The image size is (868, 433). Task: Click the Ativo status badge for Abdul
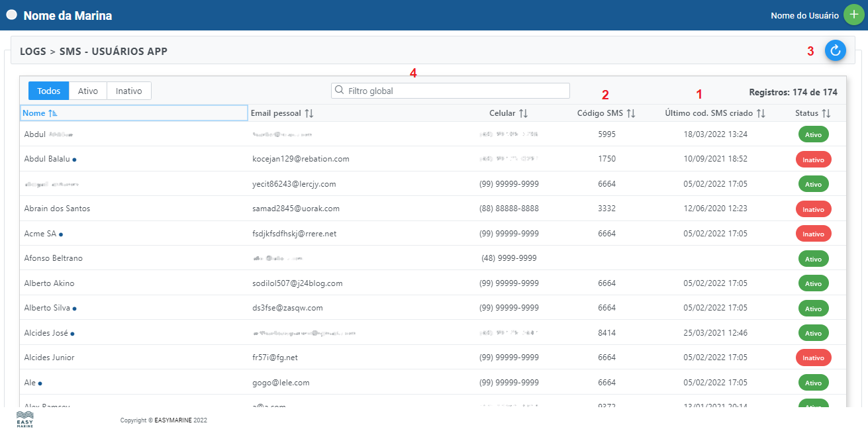pyautogui.click(x=813, y=134)
